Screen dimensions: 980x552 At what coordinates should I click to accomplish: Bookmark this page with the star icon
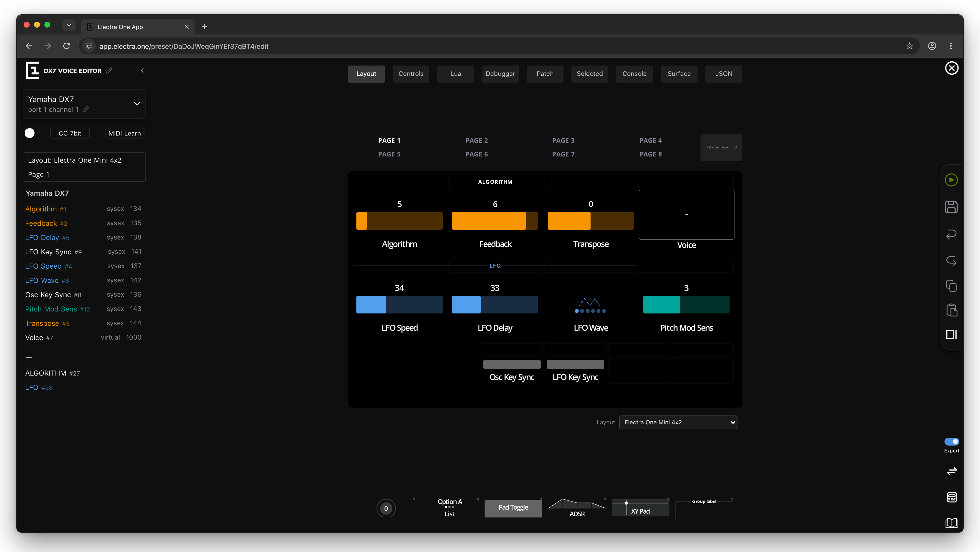pos(909,46)
